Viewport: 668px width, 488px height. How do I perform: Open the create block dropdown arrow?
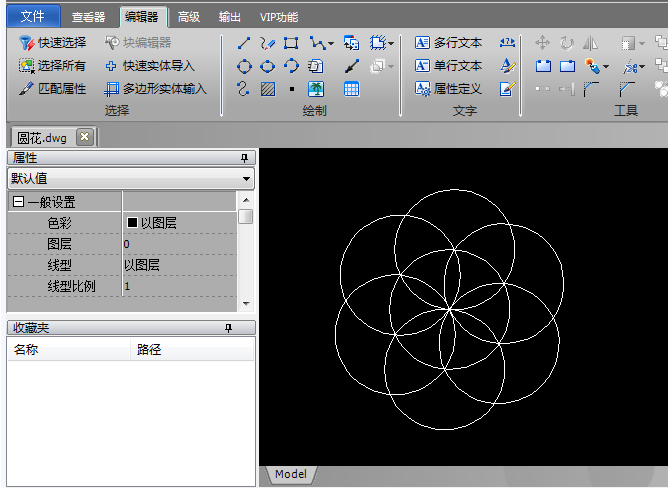[x=391, y=43]
